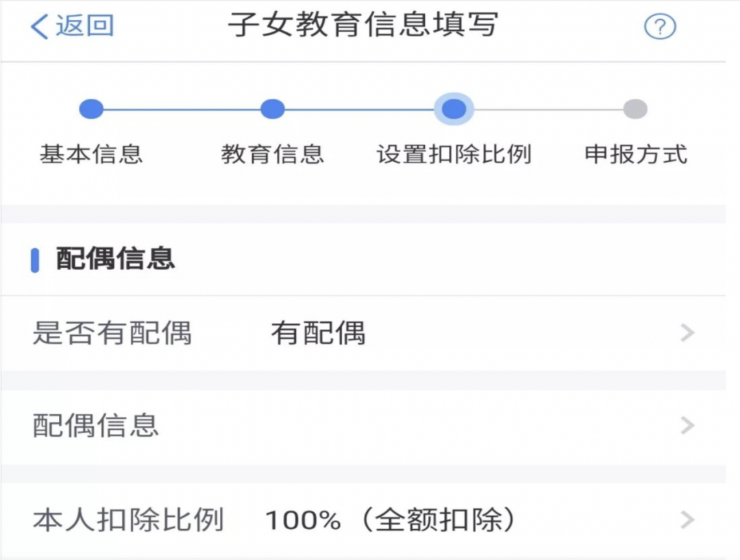This screenshot has height=560, width=740.
Task: Open the 本人扣除比例 chevron arrow
Action: pos(687,520)
